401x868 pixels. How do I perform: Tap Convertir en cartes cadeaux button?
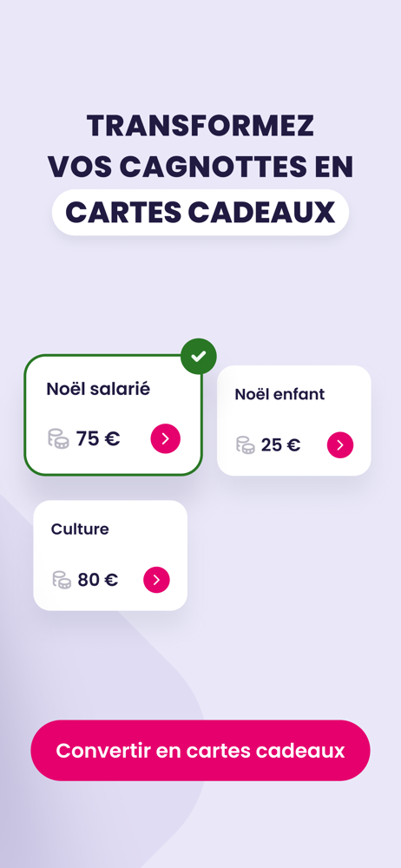click(200, 751)
